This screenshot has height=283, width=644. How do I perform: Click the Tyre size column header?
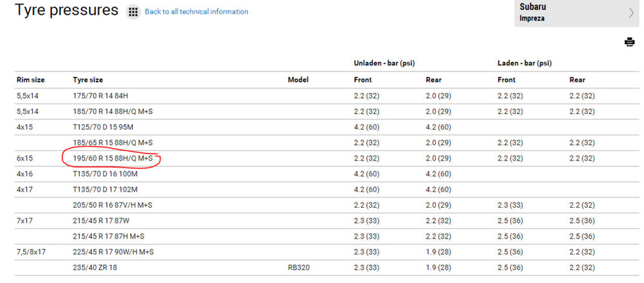(x=88, y=80)
